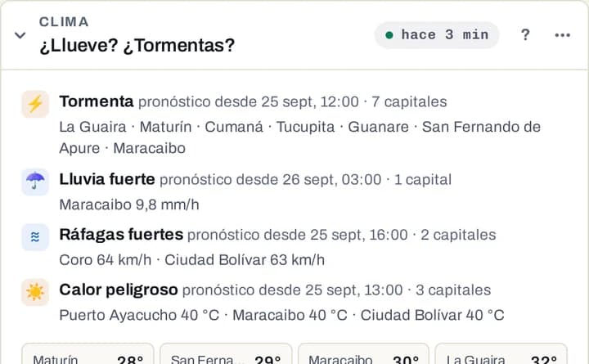Click the Tormenta lightning bolt icon
589x364 pixels.
coord(35,104)
